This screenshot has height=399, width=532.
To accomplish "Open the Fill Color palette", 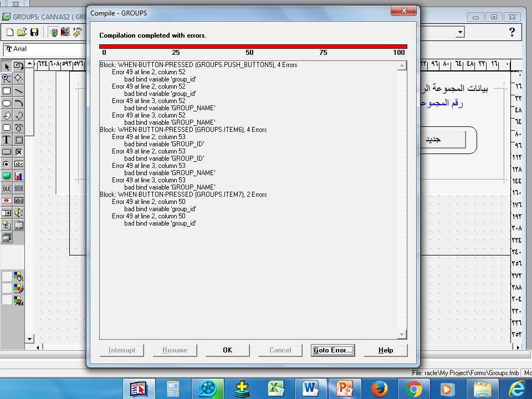I will coord(19,276).
